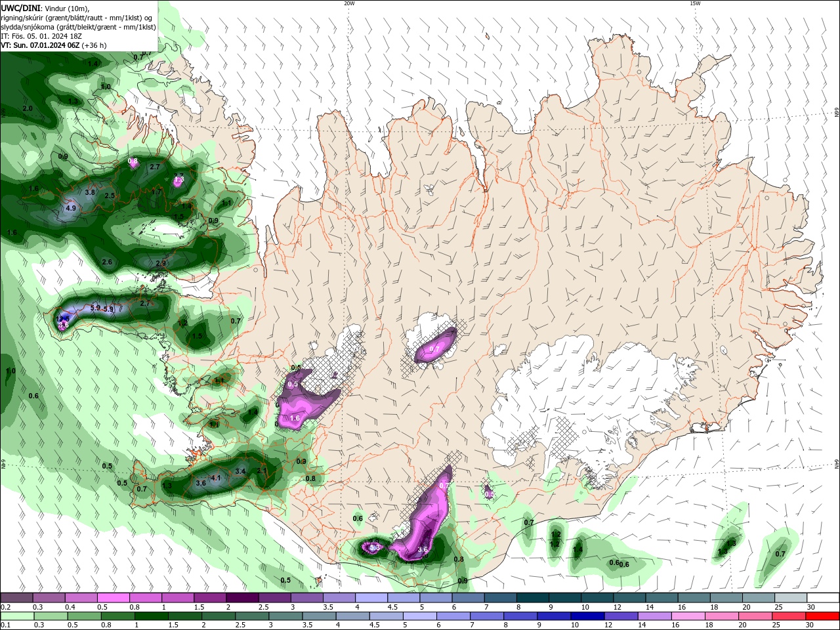Click the 4.9 precipitation value
840x630 pixels.
click(71, 208)
